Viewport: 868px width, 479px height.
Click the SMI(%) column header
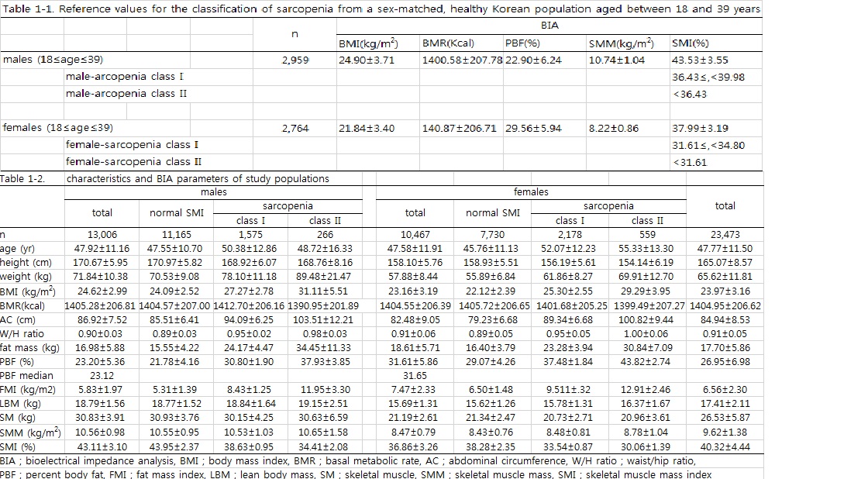[690, 43]
